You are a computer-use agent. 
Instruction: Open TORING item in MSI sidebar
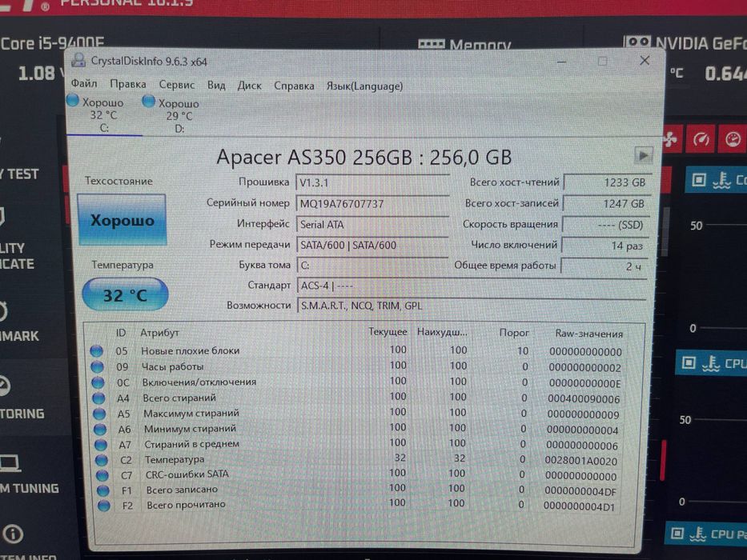(x=22, y=414)
